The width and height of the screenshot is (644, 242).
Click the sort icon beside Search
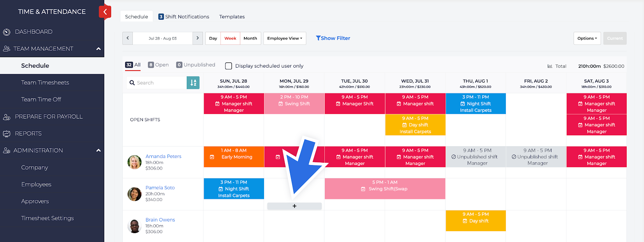193,83
